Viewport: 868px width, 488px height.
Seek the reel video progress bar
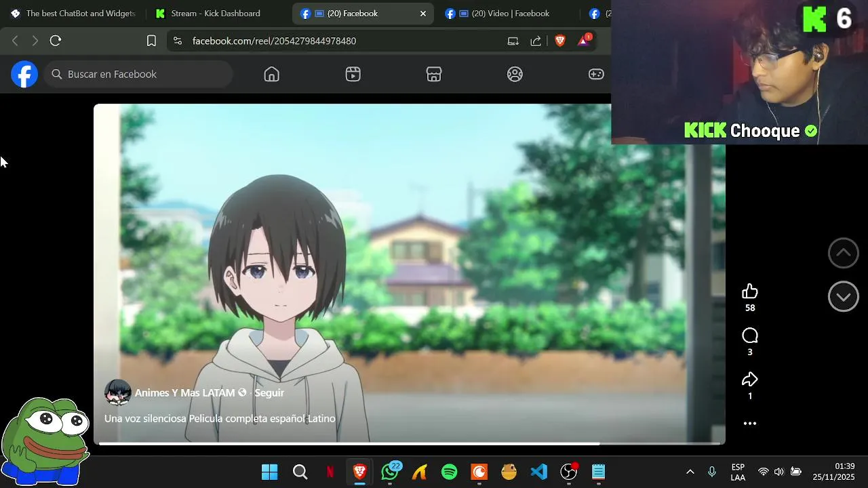[x=410, y=444]
